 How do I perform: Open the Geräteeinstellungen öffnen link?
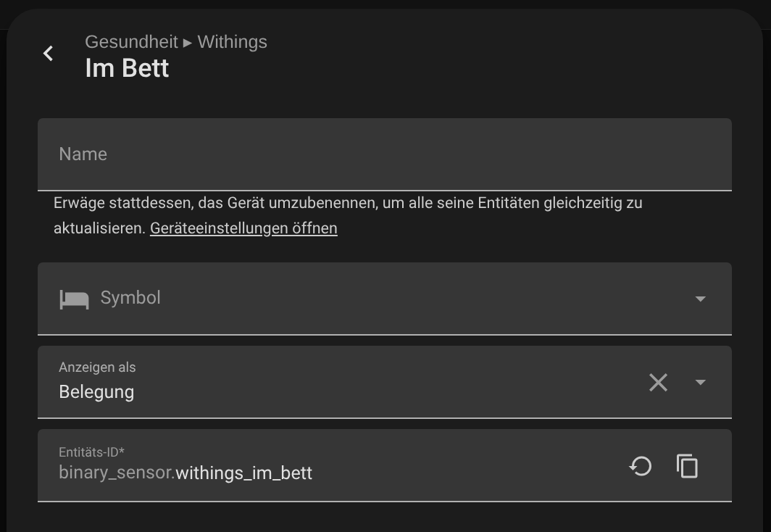coord(243,228)
